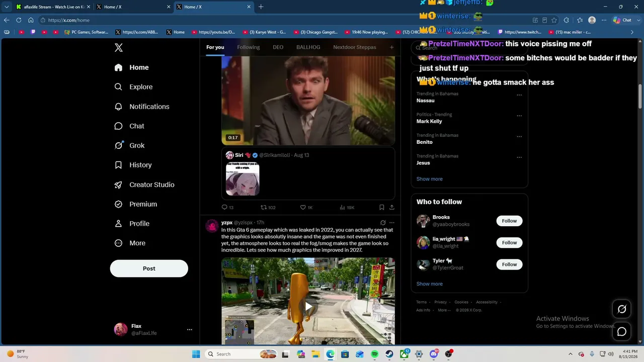Open the Nassau trending topic
644x362 pixels.
[x=426, y=101]
